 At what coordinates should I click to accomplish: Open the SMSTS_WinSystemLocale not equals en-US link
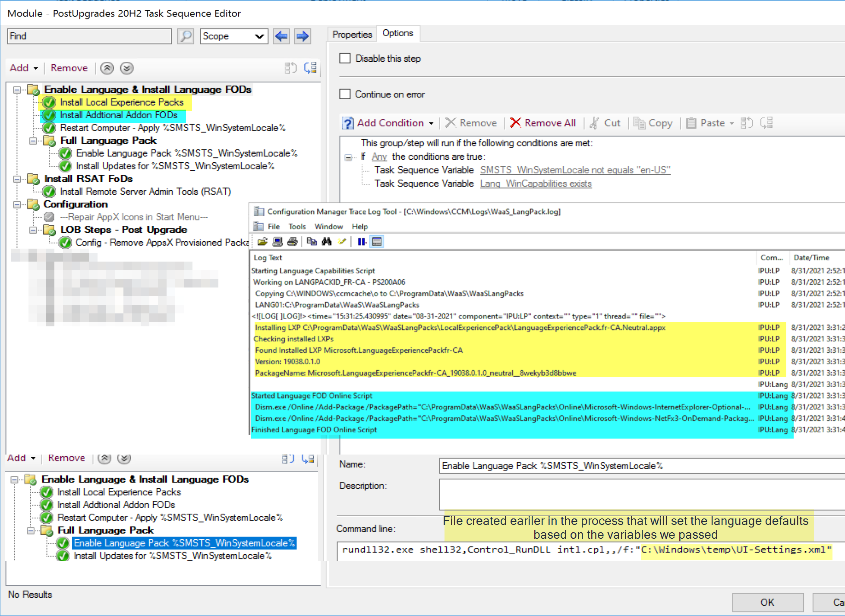[575, 170]
